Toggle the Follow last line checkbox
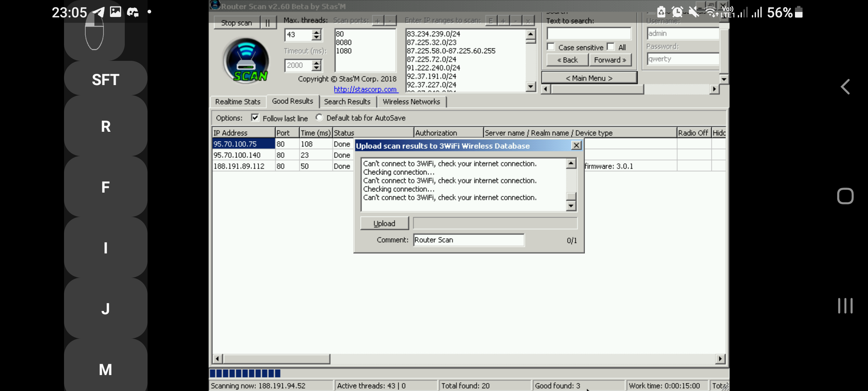868x391 pixels. (x=255, y=118)
